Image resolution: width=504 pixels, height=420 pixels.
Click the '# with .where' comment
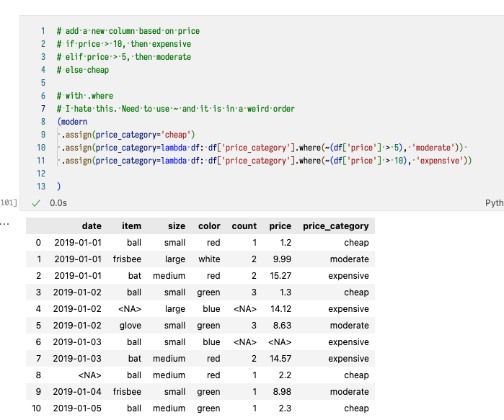(x=85, y=96)
